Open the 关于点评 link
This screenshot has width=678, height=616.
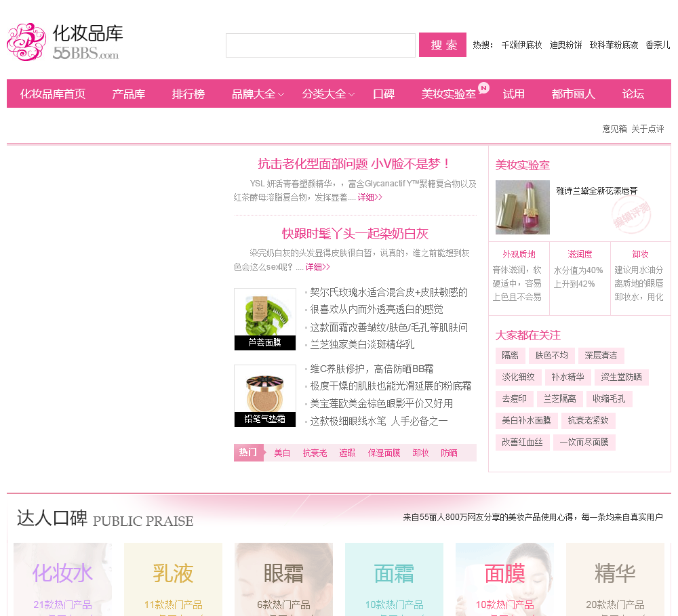[x=647, y=129]
